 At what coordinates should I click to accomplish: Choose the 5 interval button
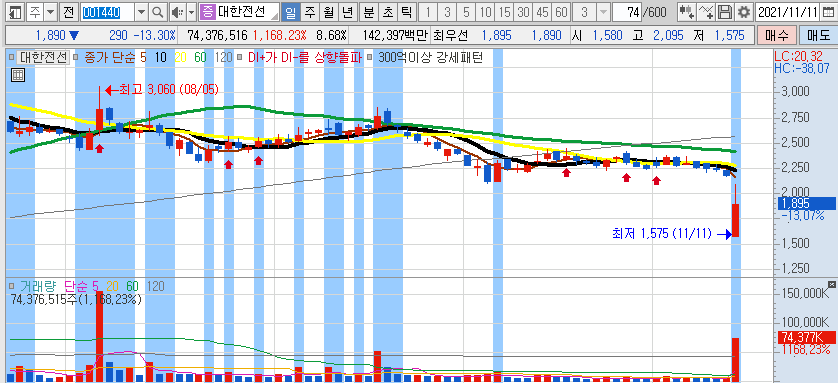[467, 12]
